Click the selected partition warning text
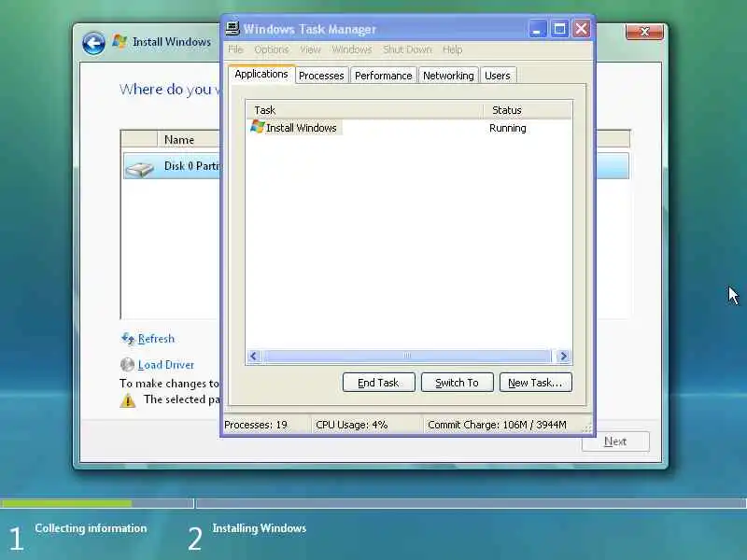Screen dimensions: 747x560 (181, 399)
